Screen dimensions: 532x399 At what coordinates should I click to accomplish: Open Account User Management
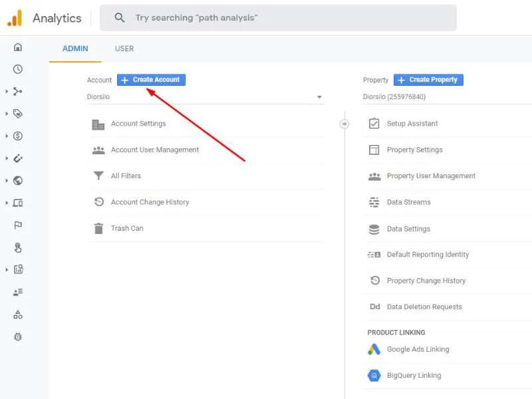(154, 150)
